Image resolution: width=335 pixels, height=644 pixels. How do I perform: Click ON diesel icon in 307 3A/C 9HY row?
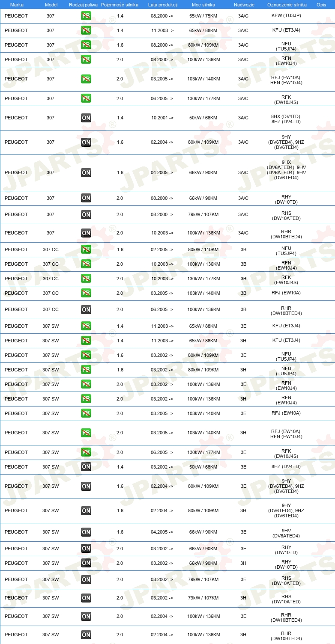[x=86, y=142]
